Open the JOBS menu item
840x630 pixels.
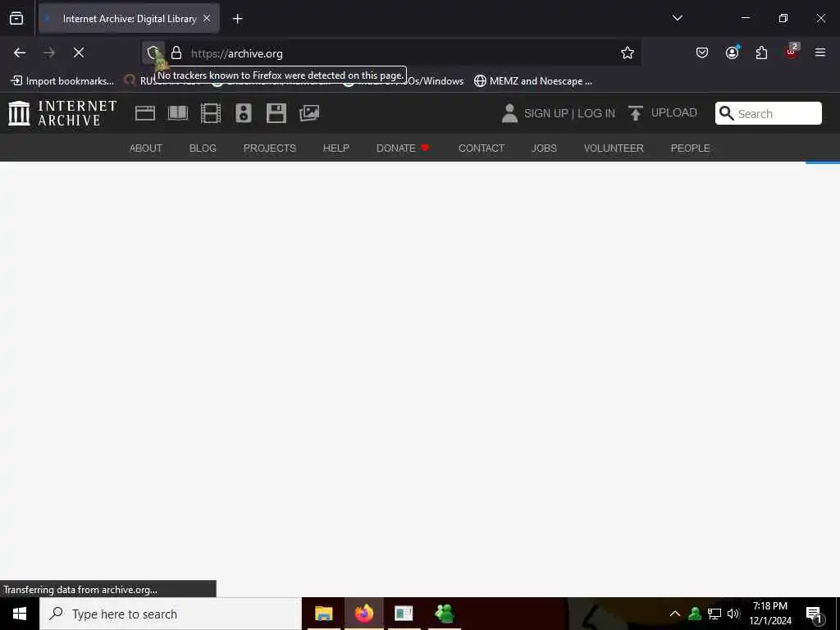(544, 148)
